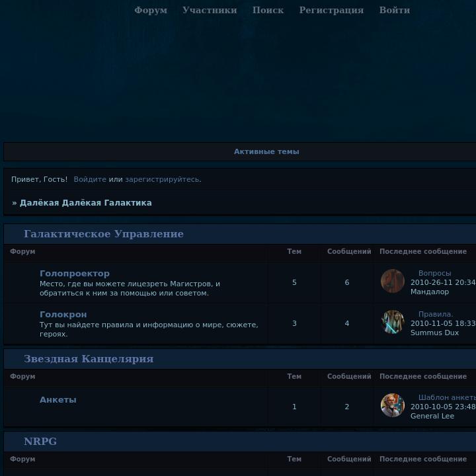Open last post Вопросы link
This screenshot has width=476, height=476.
[434, 273]
